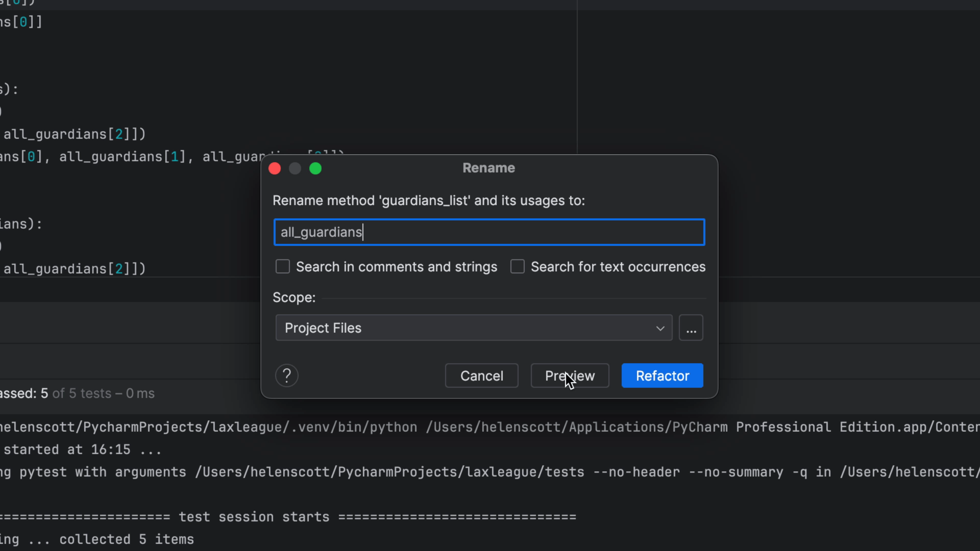
Task: Click the green zoom window button
Action: tap(315, 168)
